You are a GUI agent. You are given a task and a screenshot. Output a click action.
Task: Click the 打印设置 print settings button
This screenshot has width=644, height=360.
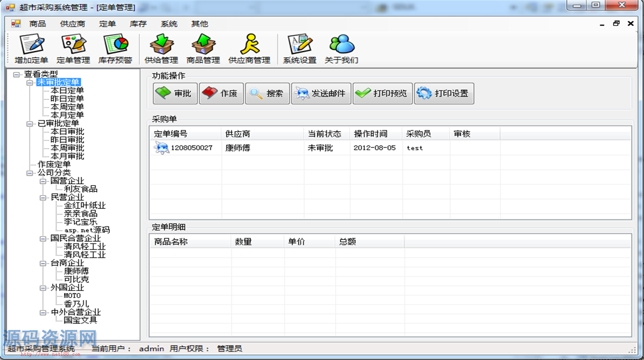[x=444, y=93]
